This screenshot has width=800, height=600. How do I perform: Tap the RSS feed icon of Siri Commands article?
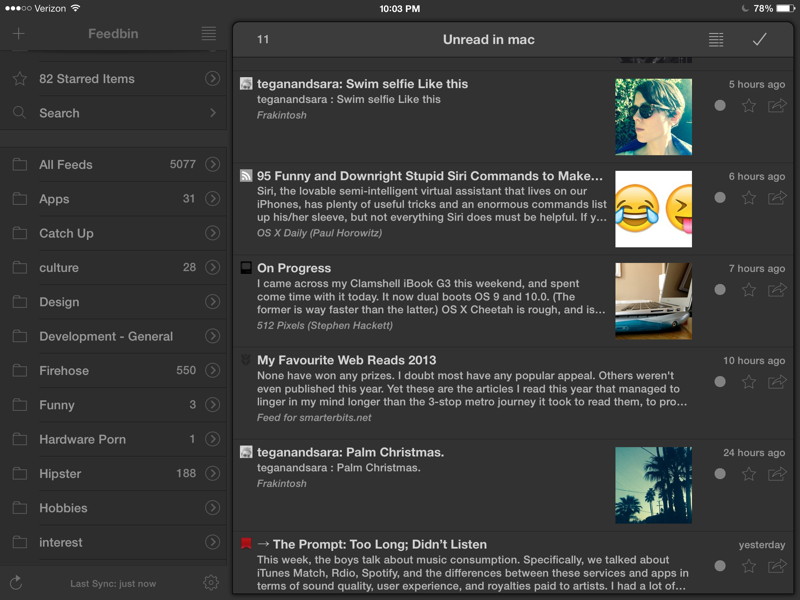click(x=246, y=176)
